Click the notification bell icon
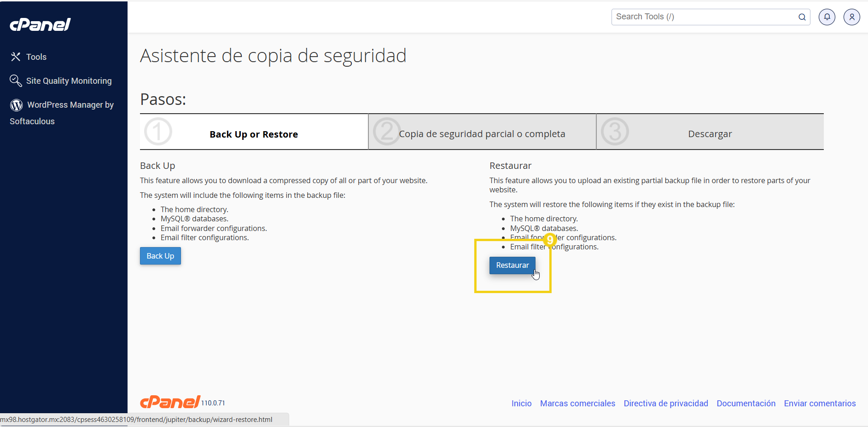The width and height of the screenshot is (868, 427). (x=827, y=17)
